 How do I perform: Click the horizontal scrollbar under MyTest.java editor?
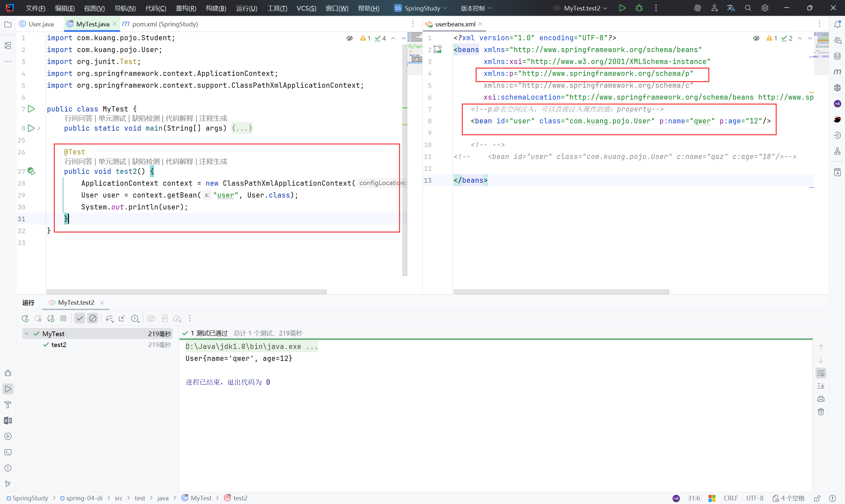(x=186, y=292)
